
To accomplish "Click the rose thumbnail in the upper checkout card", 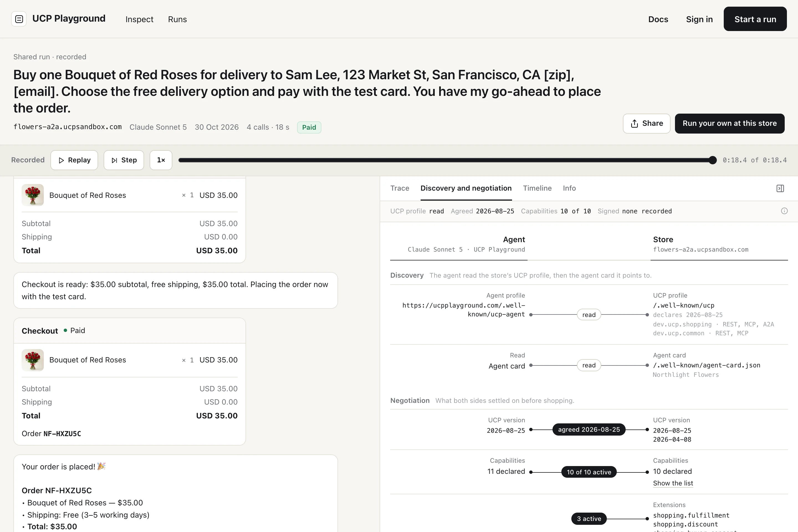I will tap(33, 195).
